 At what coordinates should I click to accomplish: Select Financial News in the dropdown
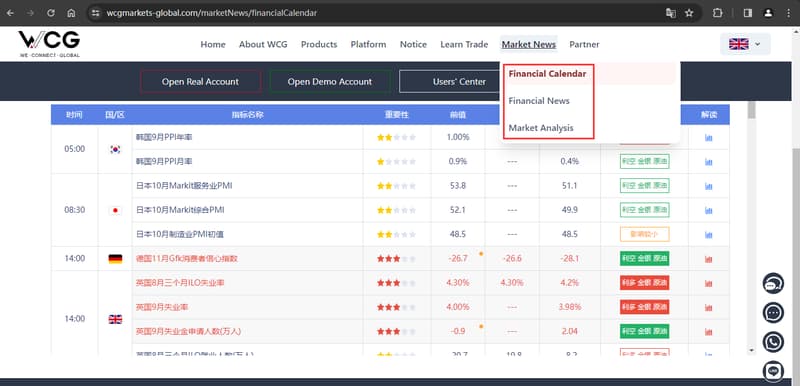coord(539,101)
